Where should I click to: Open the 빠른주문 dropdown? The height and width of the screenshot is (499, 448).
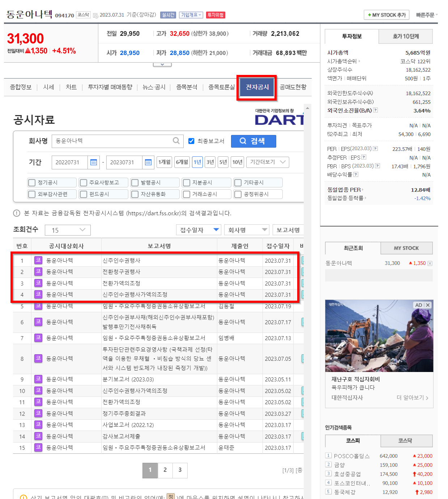[x=427, y=15]
